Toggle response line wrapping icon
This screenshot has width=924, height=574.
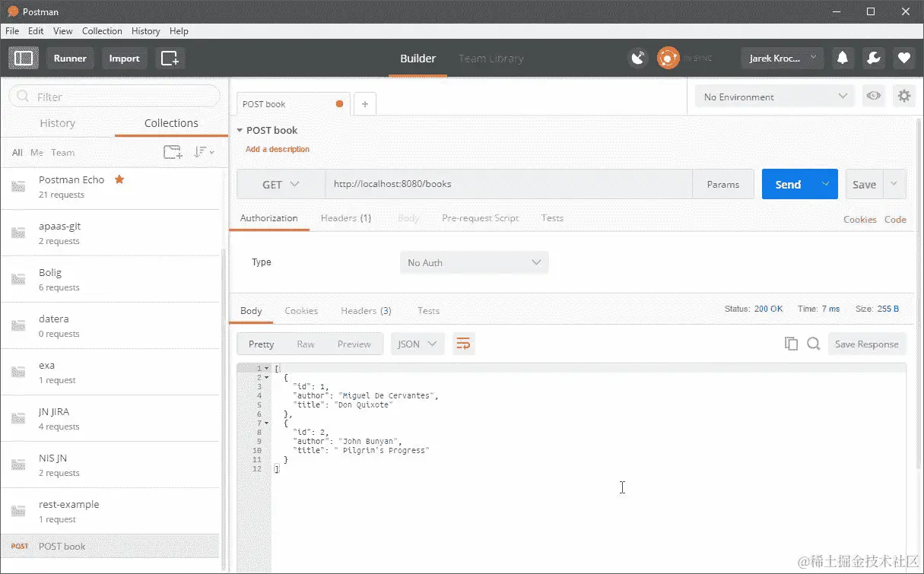pos(463,344)
